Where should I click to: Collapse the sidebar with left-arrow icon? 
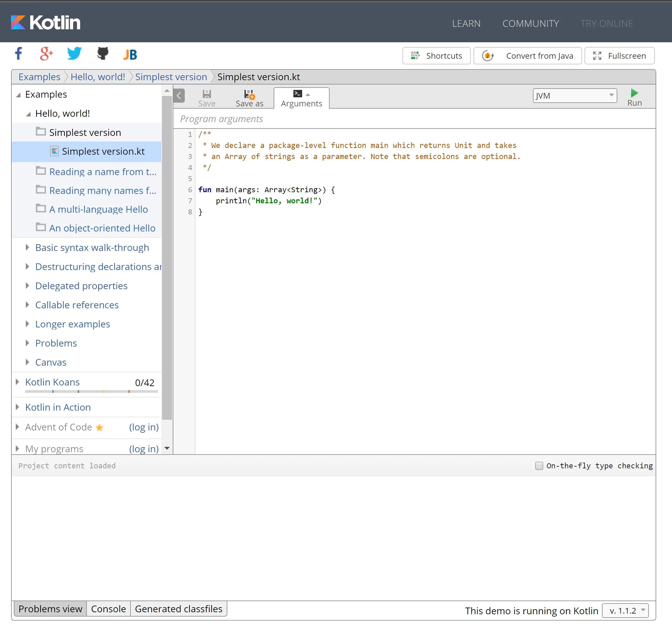click(x=179, y=96)
